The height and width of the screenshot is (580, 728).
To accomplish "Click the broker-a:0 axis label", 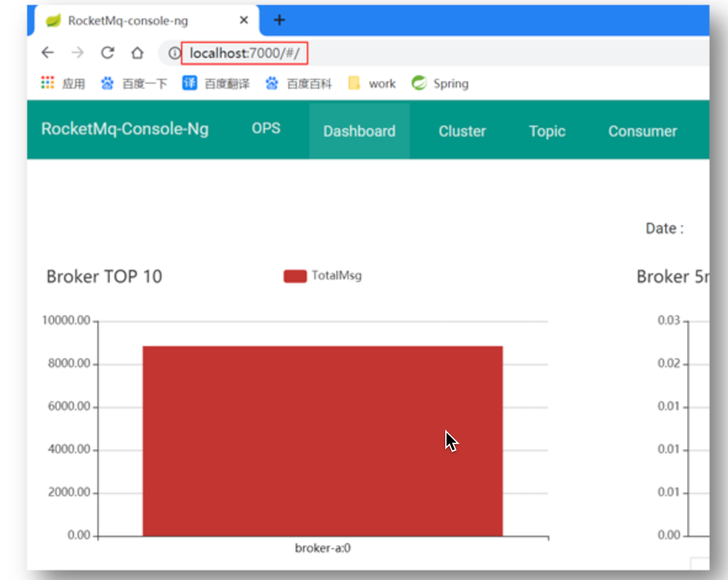I will [x=323, y=548].
